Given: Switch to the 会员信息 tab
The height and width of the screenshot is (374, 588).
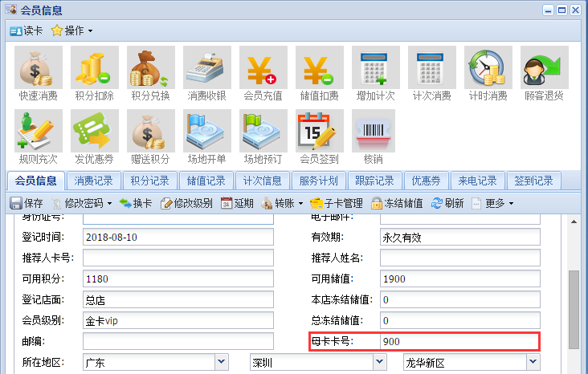Looking at the screenshot, I should pos(36,181).
